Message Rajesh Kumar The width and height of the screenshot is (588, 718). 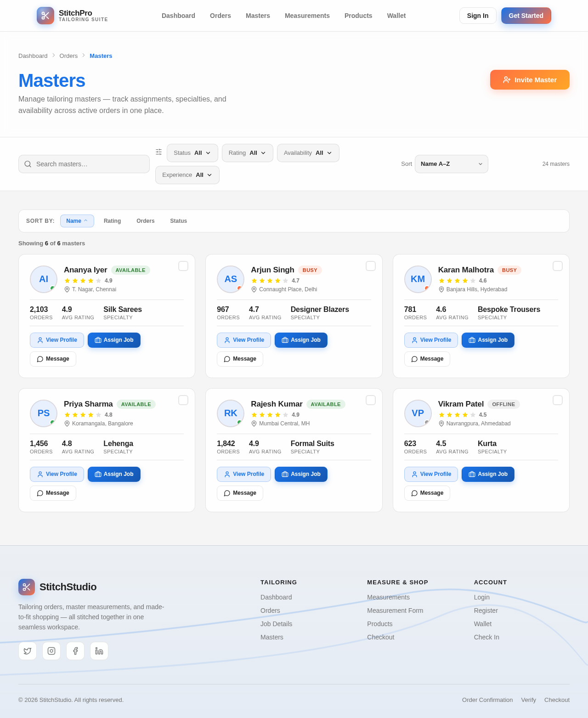click(240, 493)
